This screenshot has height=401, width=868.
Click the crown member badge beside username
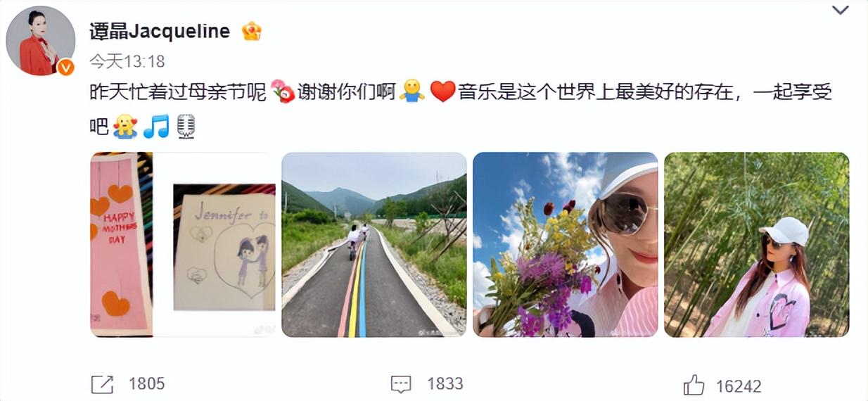252,31
